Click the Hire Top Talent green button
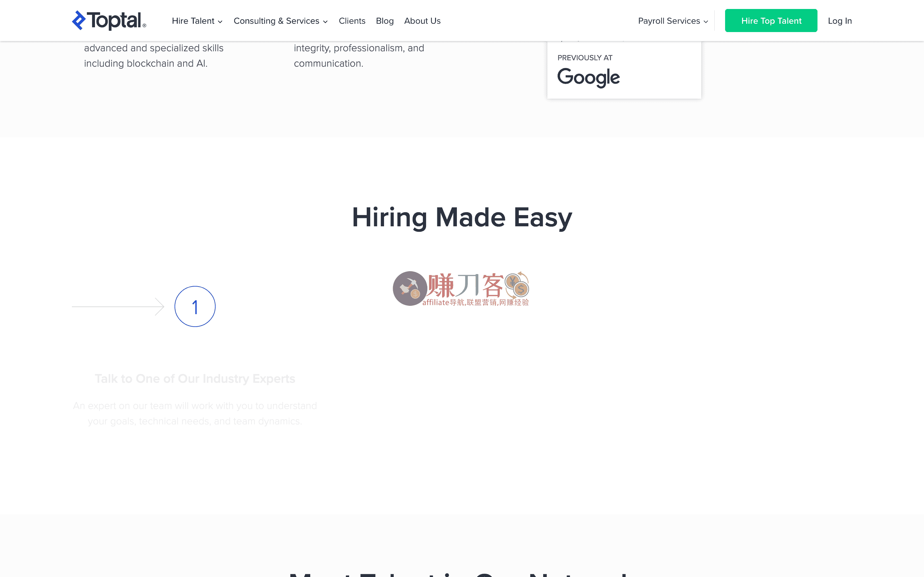This screenshot has height=577, width=924. (771, 20)
